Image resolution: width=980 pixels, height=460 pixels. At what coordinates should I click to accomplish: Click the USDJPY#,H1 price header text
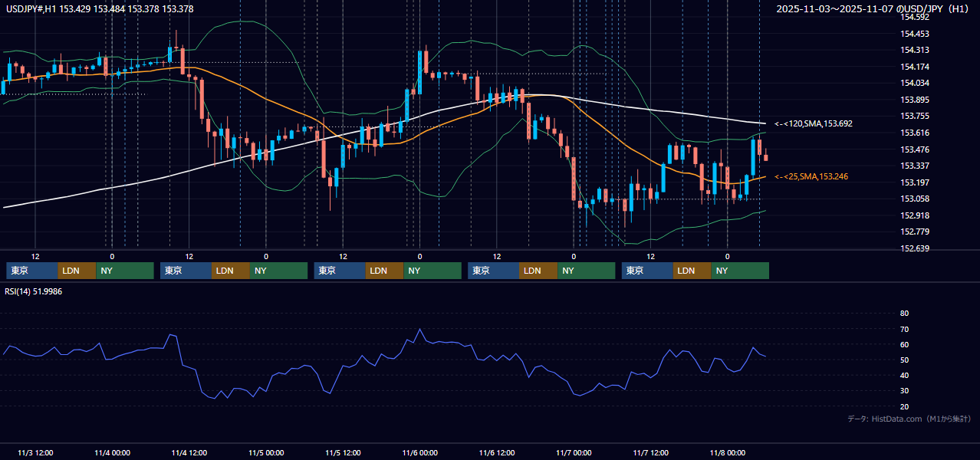coord(100,8)
